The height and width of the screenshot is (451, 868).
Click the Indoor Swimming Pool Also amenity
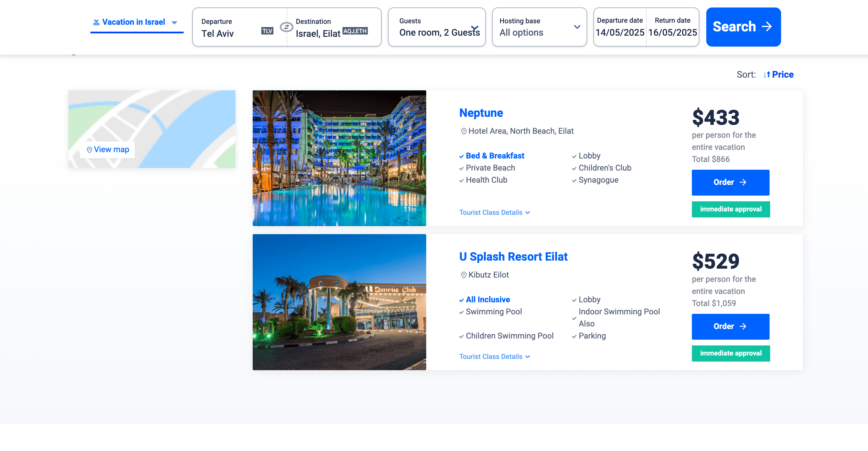[619, 318]
